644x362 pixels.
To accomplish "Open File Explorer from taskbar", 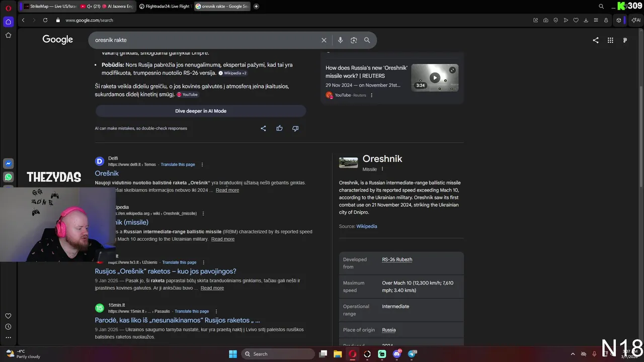I will [338, 354].
